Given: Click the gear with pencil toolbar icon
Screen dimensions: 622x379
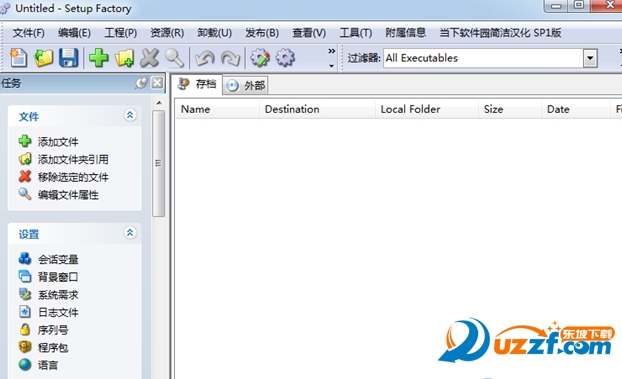Looking at the screenshot, I should [260, 58].
